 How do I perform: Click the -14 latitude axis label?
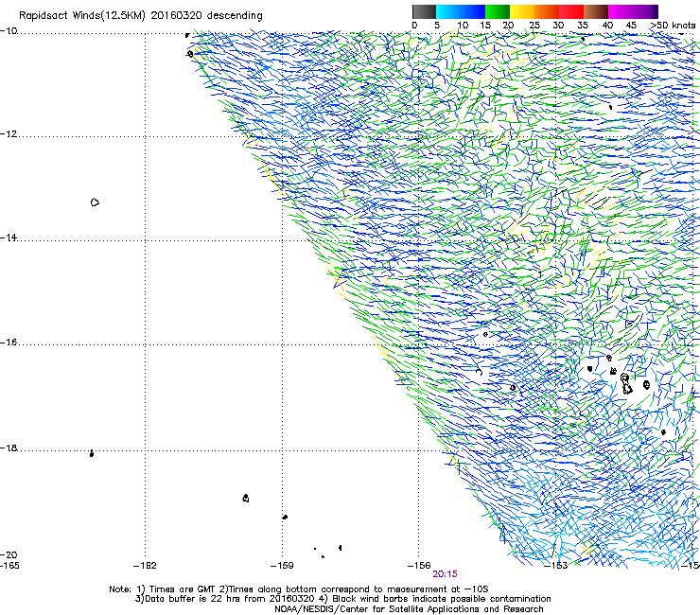(9, 237)
